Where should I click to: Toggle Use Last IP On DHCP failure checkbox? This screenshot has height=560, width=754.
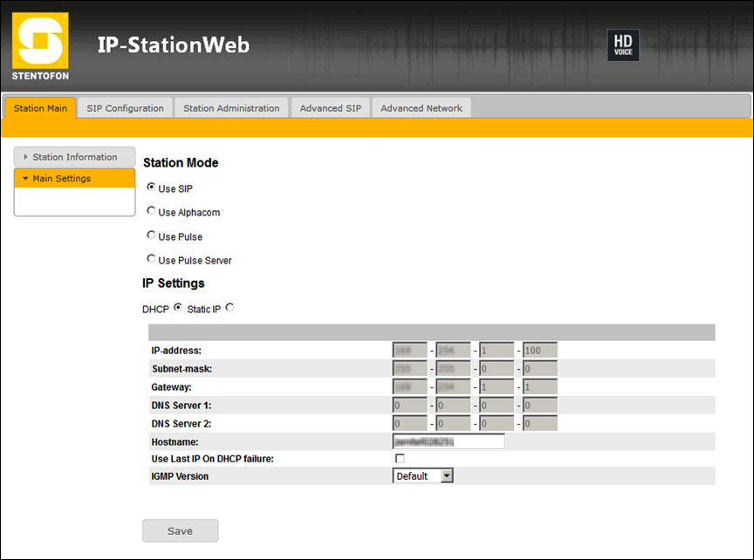pyautogui.click(x=401, y=459)
